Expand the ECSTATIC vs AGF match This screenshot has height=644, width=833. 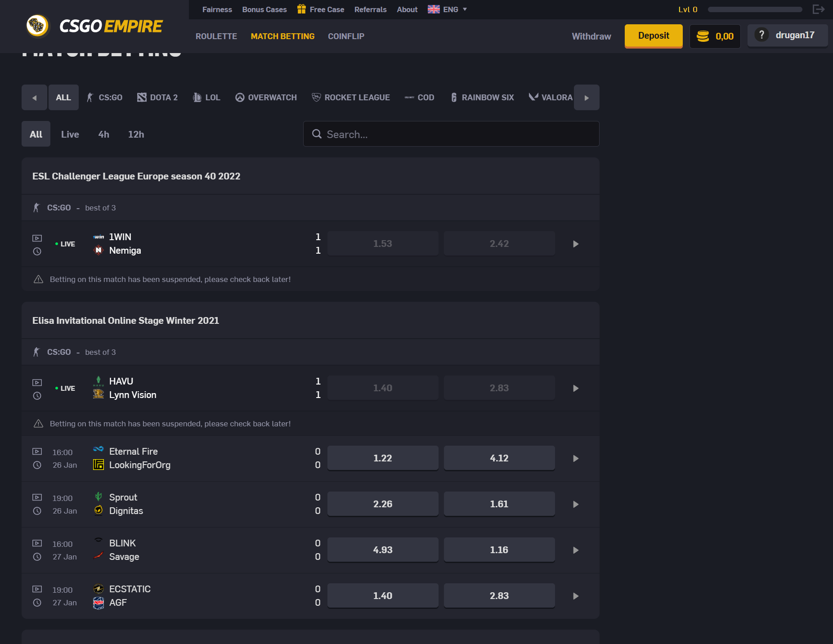tap(576, 596)
